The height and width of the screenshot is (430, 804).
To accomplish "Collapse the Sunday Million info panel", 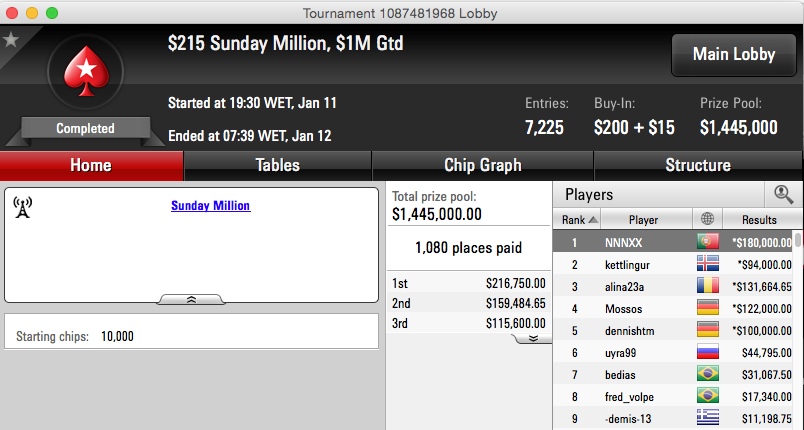I will [x=191, y=299].
